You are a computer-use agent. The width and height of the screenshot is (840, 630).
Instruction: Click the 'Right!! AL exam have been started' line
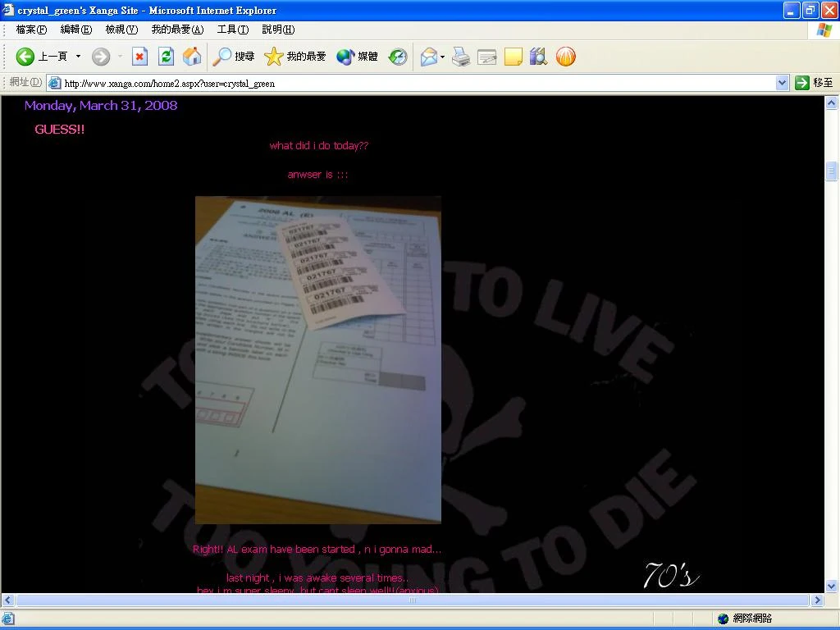tap(317, 549)
